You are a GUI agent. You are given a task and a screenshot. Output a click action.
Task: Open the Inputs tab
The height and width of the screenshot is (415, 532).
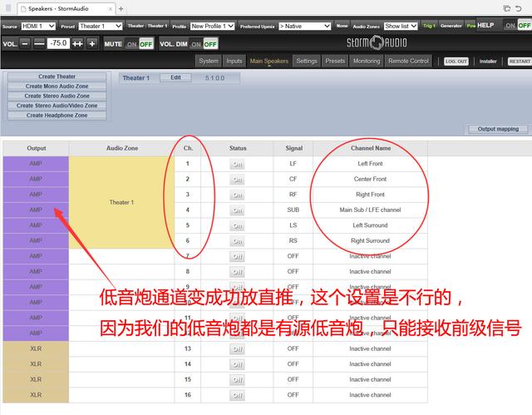coord(234,61)
